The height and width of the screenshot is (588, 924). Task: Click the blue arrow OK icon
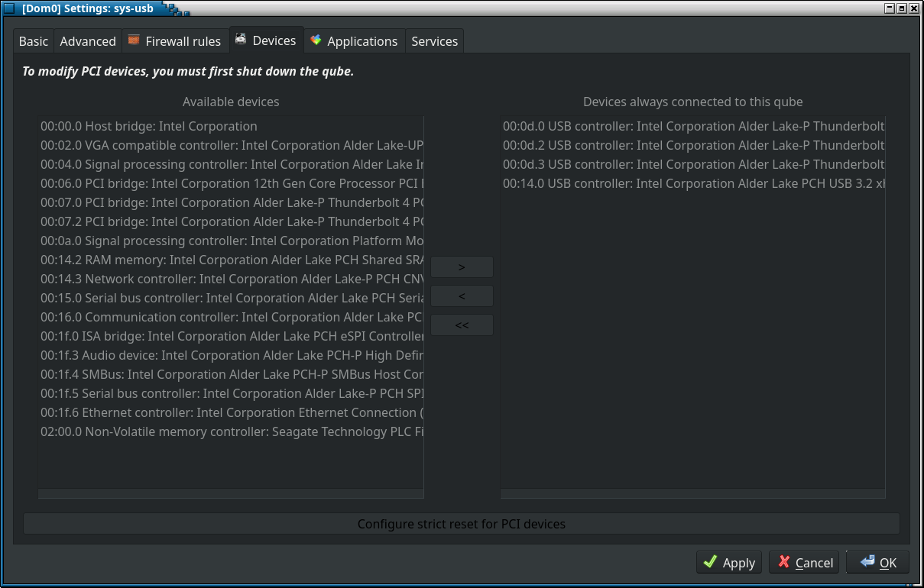(x=867, y=562)
